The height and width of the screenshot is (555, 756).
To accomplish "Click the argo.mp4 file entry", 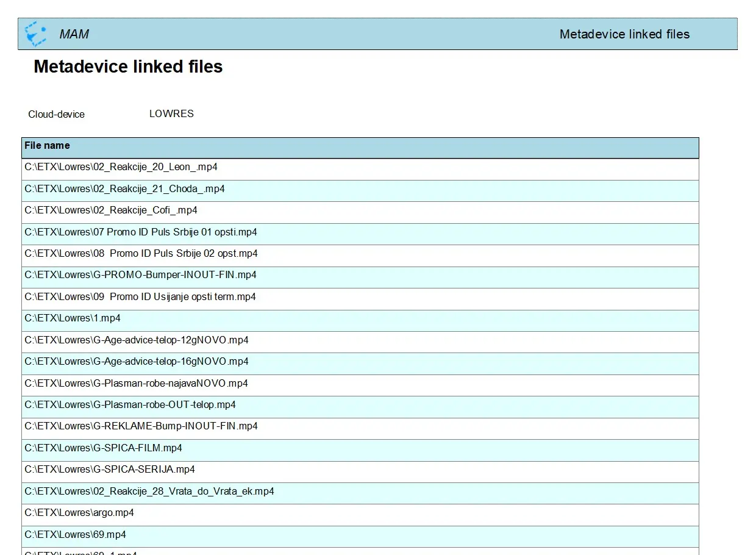I will click(79, 513).
